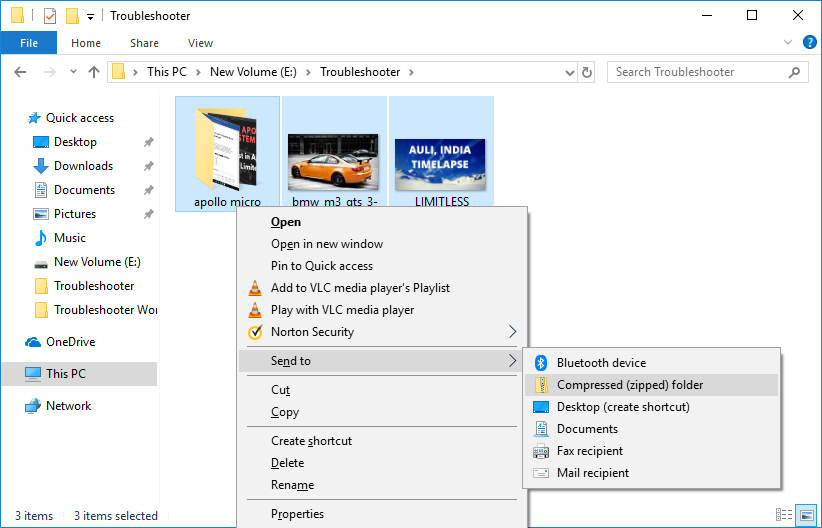Switch to details view in status bar
822x528 pixels.
pos(784,515)
